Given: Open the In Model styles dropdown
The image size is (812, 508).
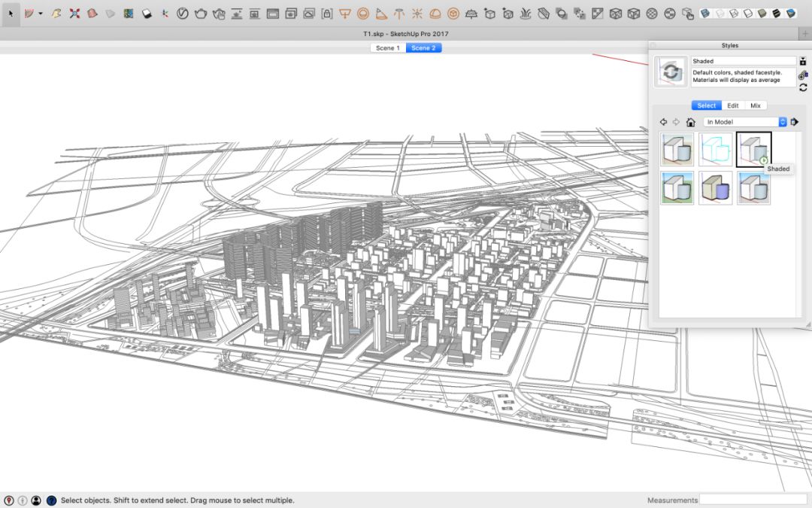Looking at the screenshot, I should click(x=745, y=122).
